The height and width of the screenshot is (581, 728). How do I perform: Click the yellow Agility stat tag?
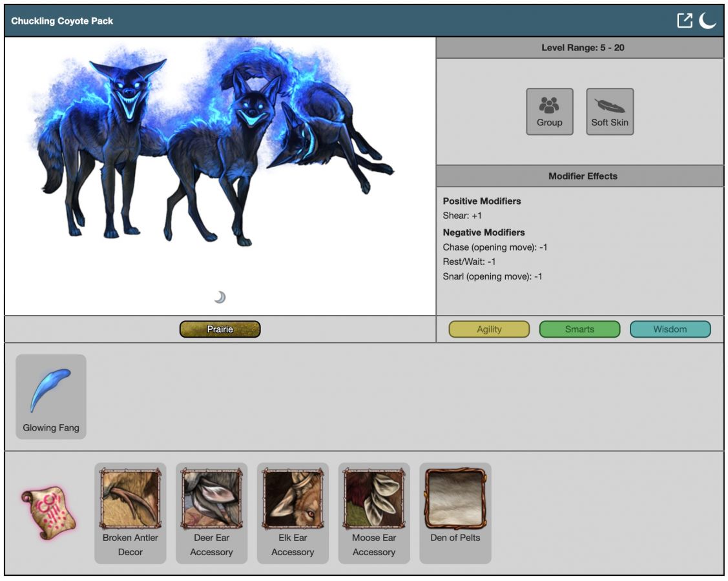[x=489, y=329]
